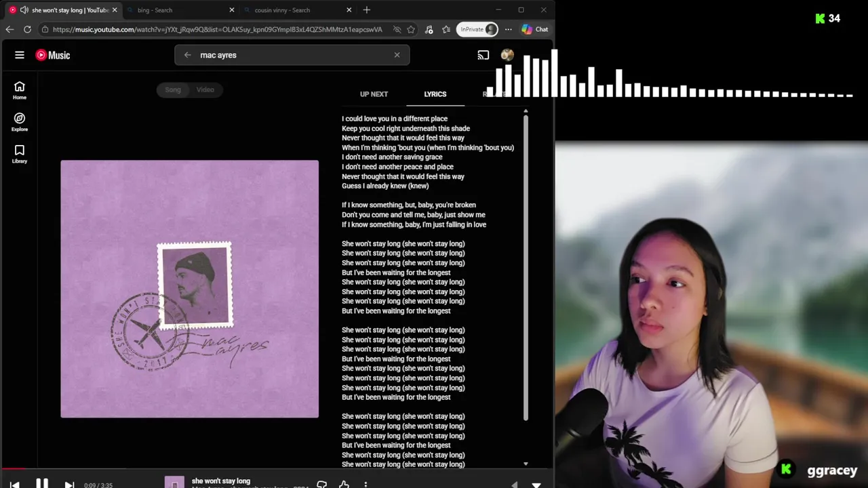Go to YouTube Music Home
Screen dimensions: 868x488
[20, 90]
